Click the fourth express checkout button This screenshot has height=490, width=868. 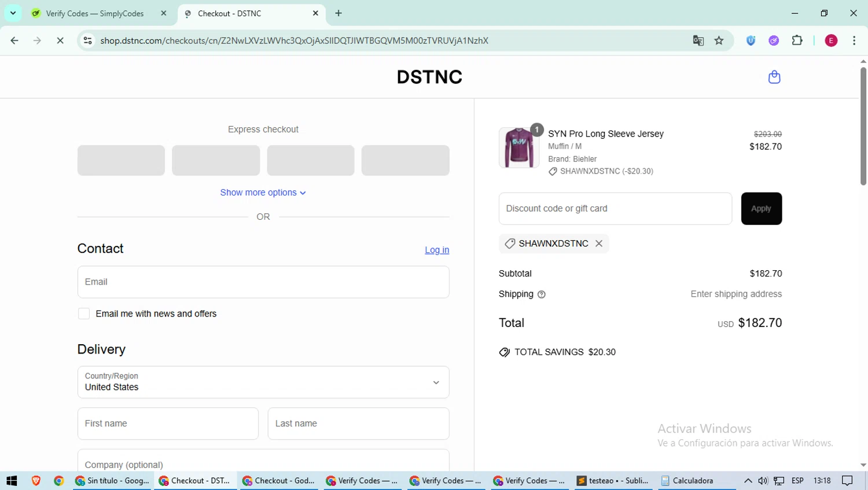[x=406, y=160]
